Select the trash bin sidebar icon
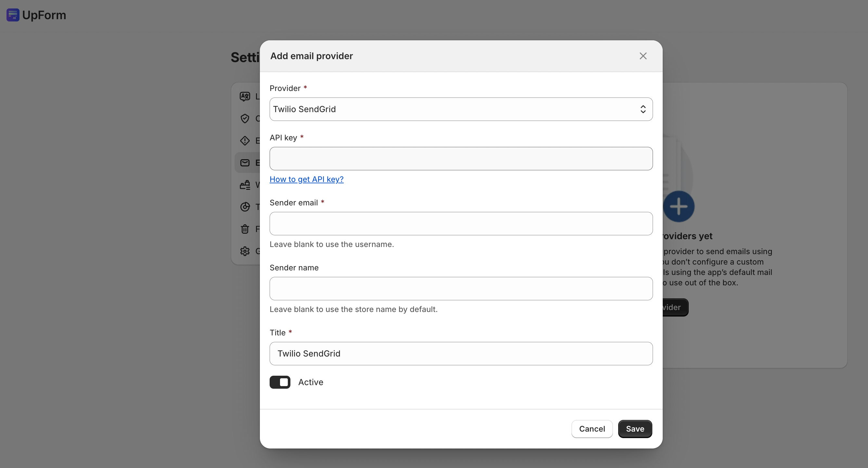This screenshot has width=868, height=468. [245, 229]
